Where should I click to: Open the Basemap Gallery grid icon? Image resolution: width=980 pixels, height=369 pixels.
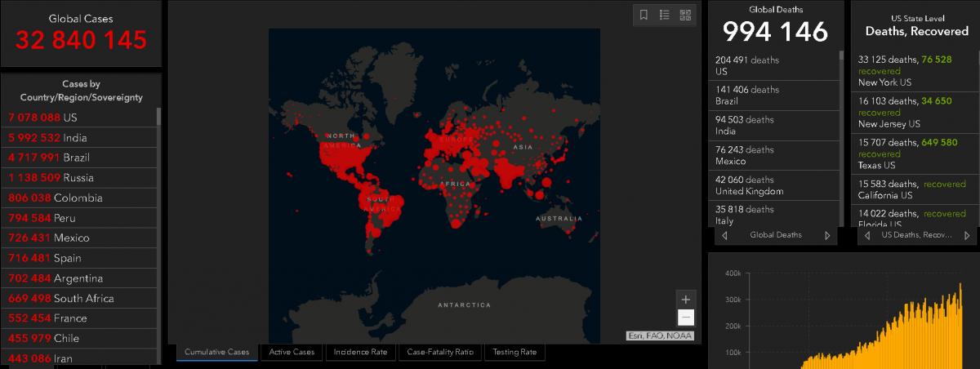tap(685, 15)
